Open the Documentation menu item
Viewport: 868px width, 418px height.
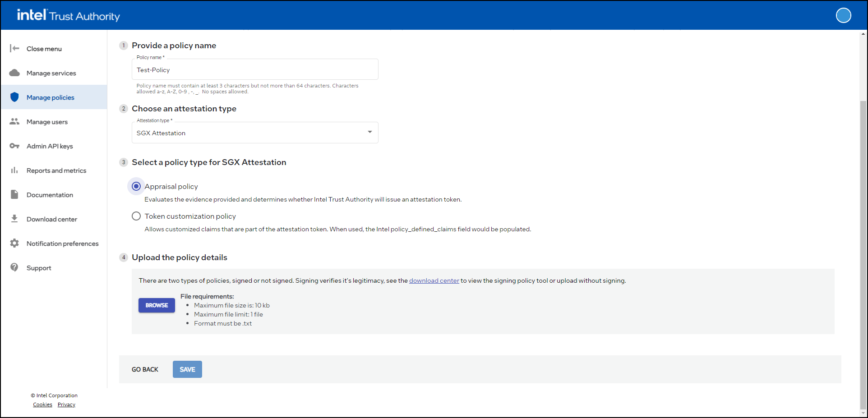[54, 195]
